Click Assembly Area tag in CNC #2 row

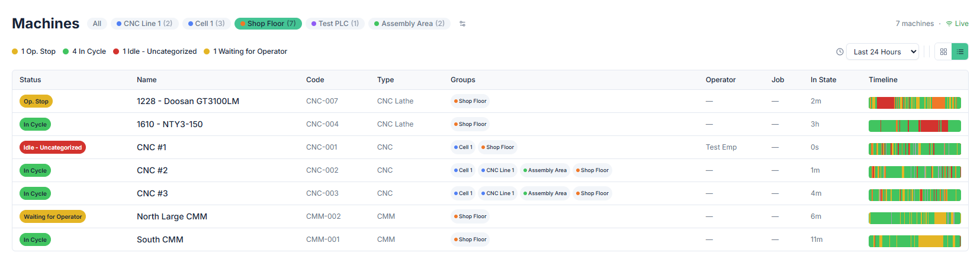[545, 170]
